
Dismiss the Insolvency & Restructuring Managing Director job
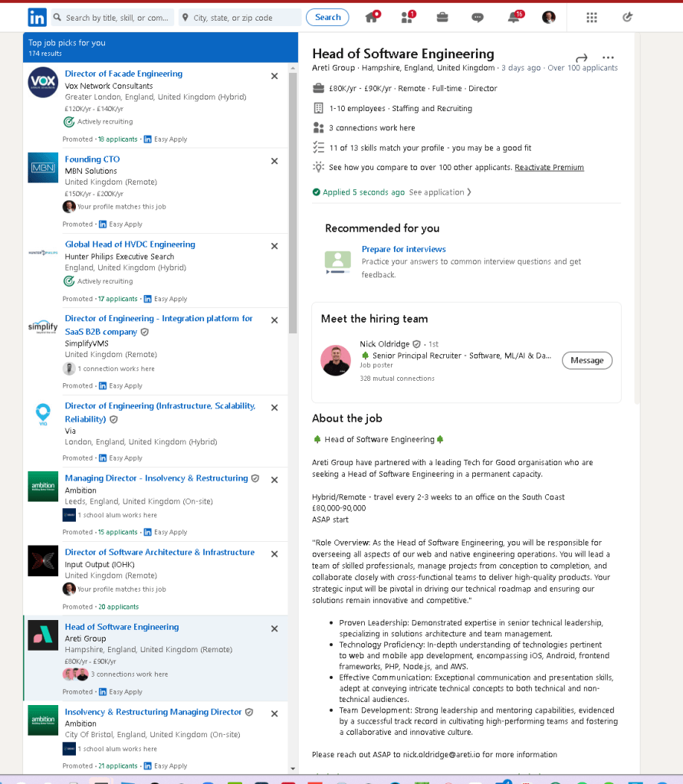274,713
